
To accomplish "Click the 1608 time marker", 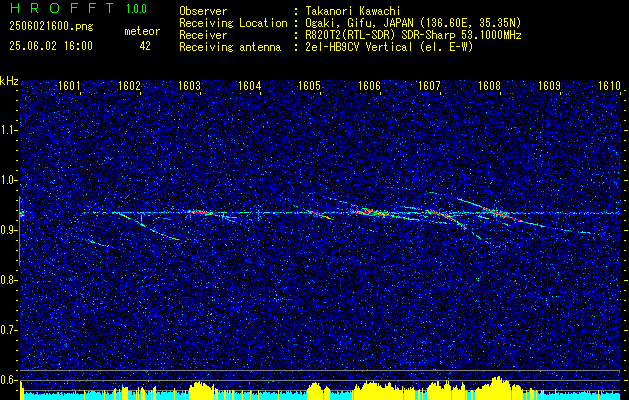I will coord(489,85).
